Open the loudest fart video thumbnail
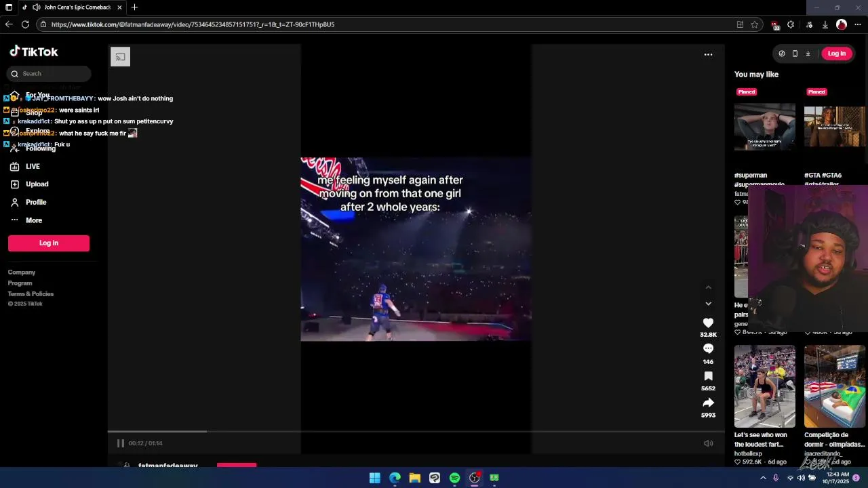 click(765, 386)
